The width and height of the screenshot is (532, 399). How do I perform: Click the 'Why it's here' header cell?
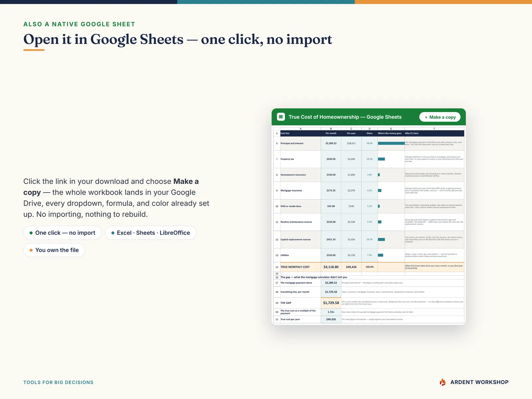tap(434, 133)
